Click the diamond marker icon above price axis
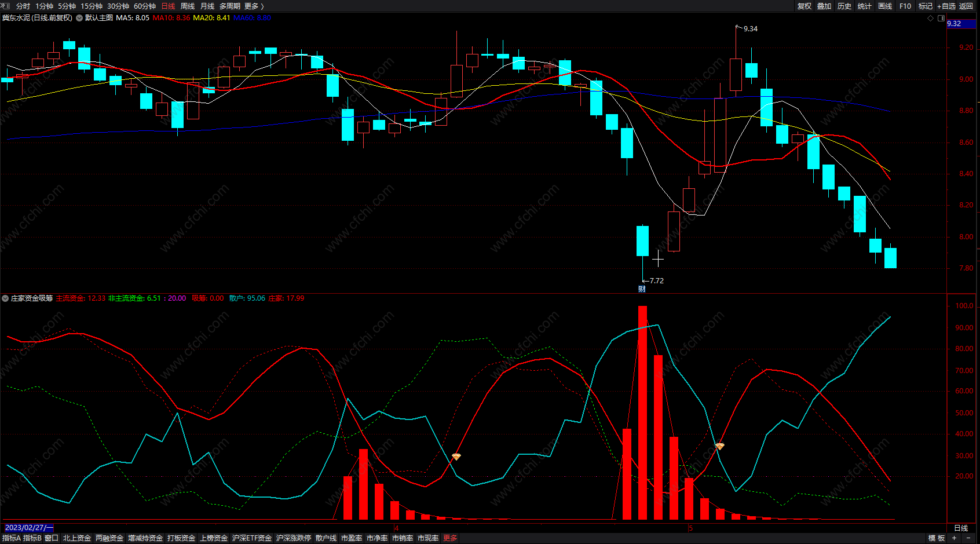980x544 pixels. coord(931,18)
